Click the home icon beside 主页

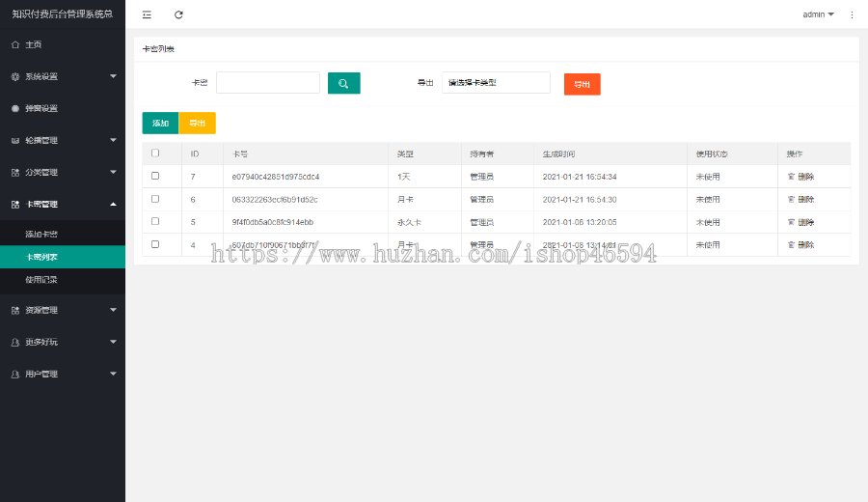(x=15, y=44)
